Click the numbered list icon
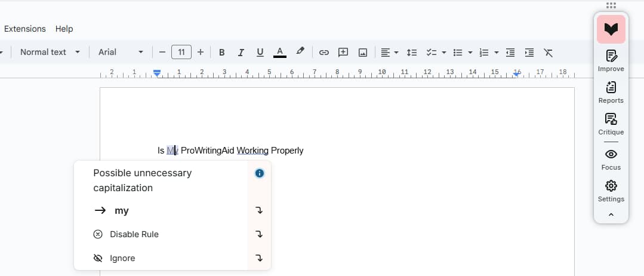The width and height of the screenshot is (644, 276). tap(484, 52)
